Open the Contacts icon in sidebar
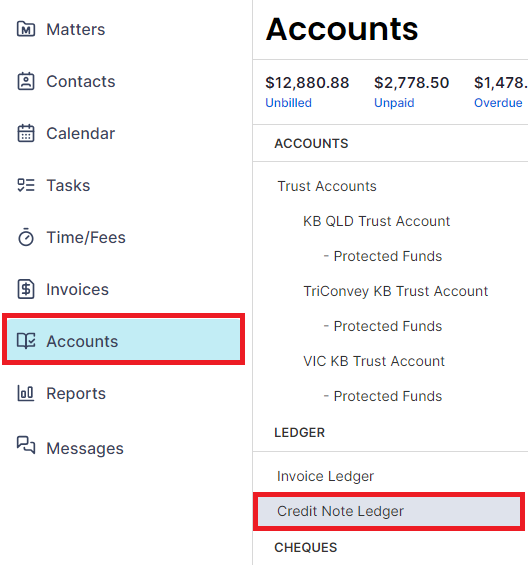Viewport: 528px width, 565px height. pyautogui.click(x=26, y=81)
